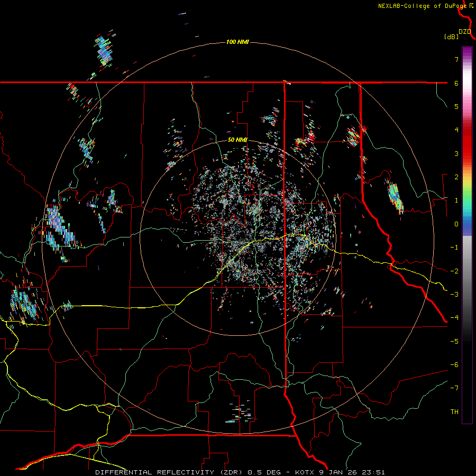Click the 50 NMI range ring label
The image size is (476, 476).
(x=237, y=140)
